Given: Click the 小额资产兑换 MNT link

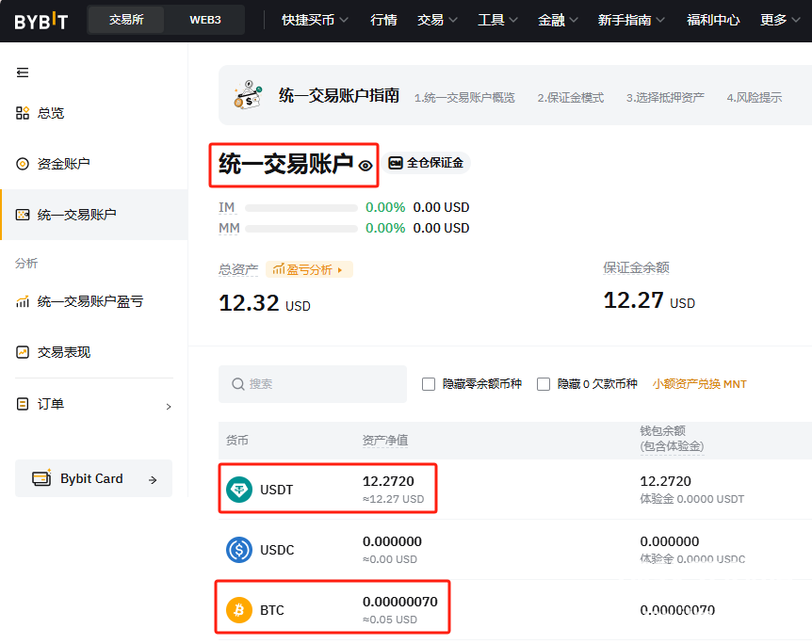Looking at the screenshot, I should click(x=699, y=384).
